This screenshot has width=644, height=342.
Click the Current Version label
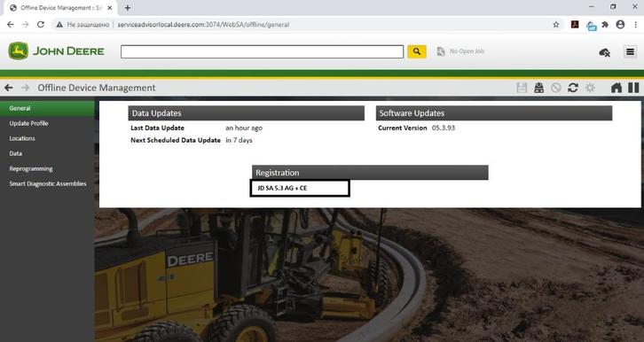403,128
